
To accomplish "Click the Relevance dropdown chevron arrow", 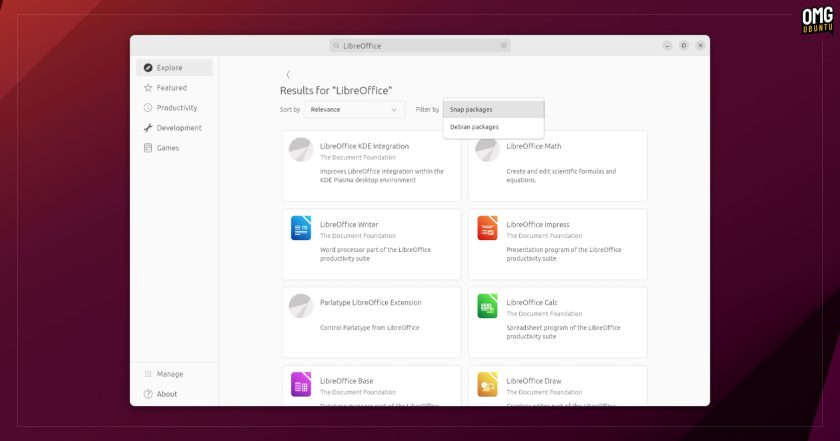I will [394, 110].
